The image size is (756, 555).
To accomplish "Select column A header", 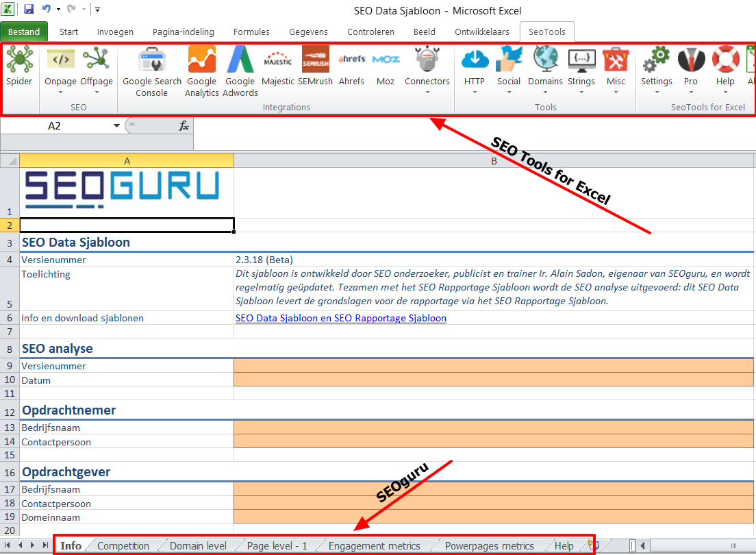I will point(127,161).
